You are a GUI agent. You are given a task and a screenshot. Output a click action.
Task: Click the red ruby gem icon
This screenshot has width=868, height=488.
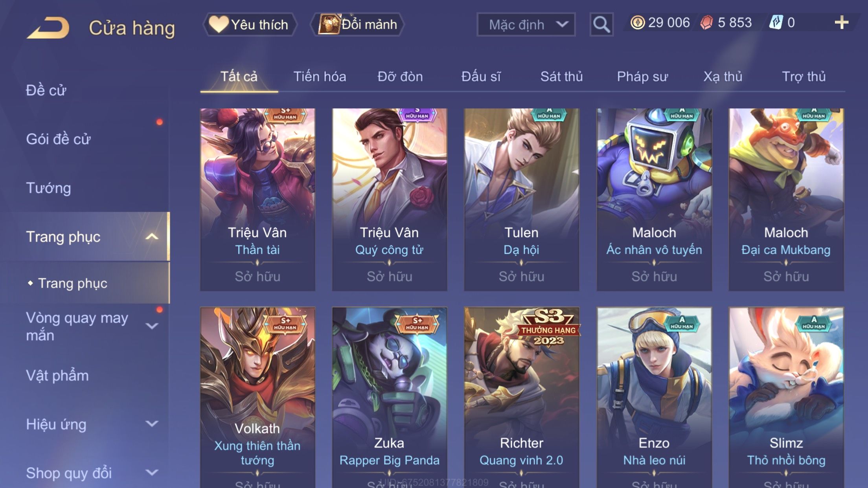706,22
